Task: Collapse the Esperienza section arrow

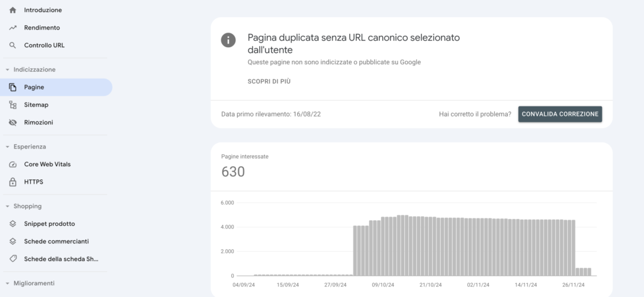Action: [x=7, y=147]
